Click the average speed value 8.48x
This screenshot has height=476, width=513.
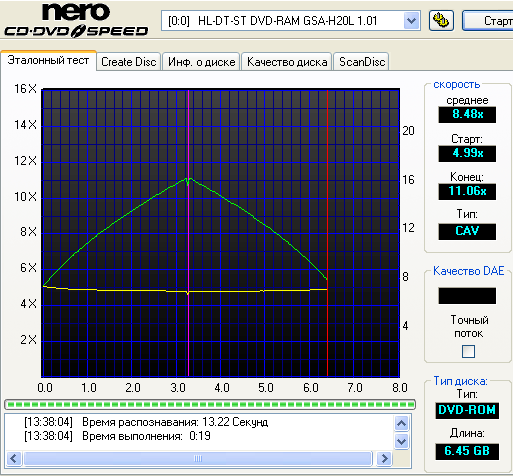pos(467,114)
